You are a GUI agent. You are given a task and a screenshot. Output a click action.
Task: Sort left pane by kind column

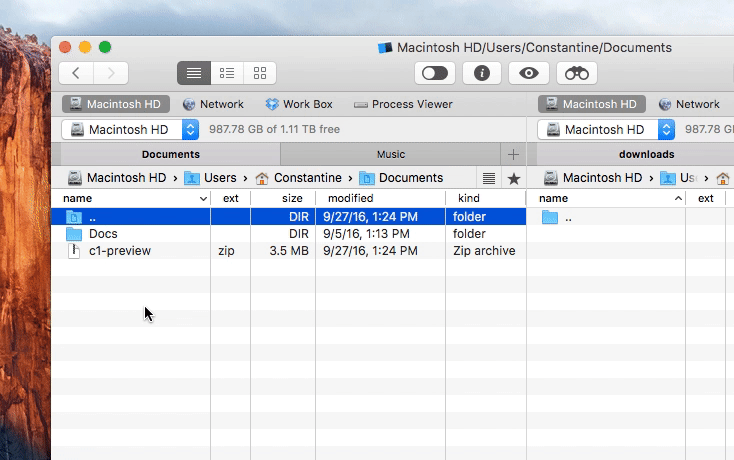coord(486,198)
